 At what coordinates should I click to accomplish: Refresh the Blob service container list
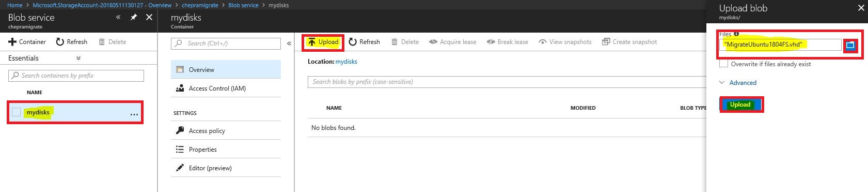[72, 42]
